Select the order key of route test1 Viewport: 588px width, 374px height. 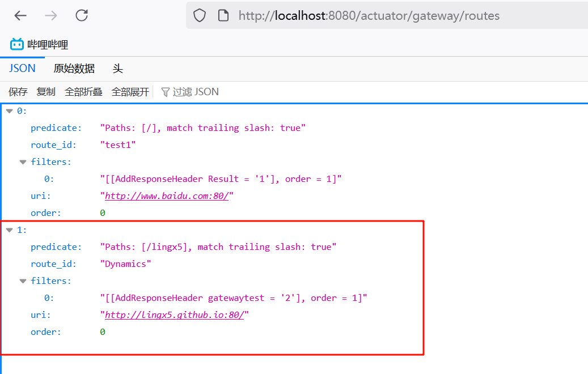46,213
